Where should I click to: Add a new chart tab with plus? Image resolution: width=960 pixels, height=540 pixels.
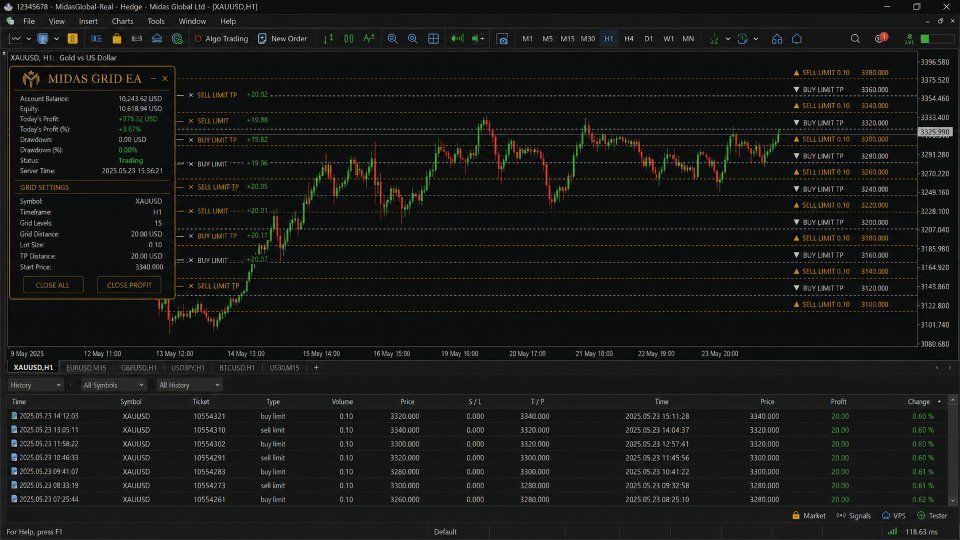(316, 368)
